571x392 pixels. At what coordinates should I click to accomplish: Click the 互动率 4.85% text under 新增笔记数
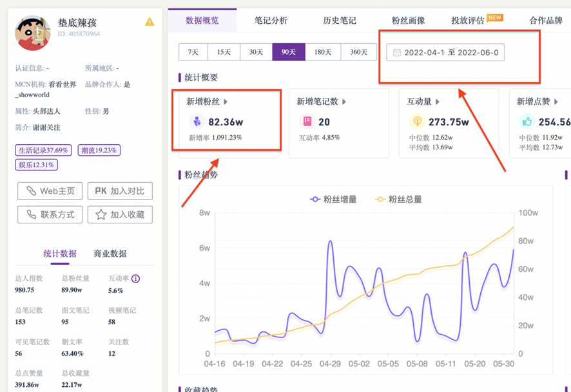[x=320, y=138]
